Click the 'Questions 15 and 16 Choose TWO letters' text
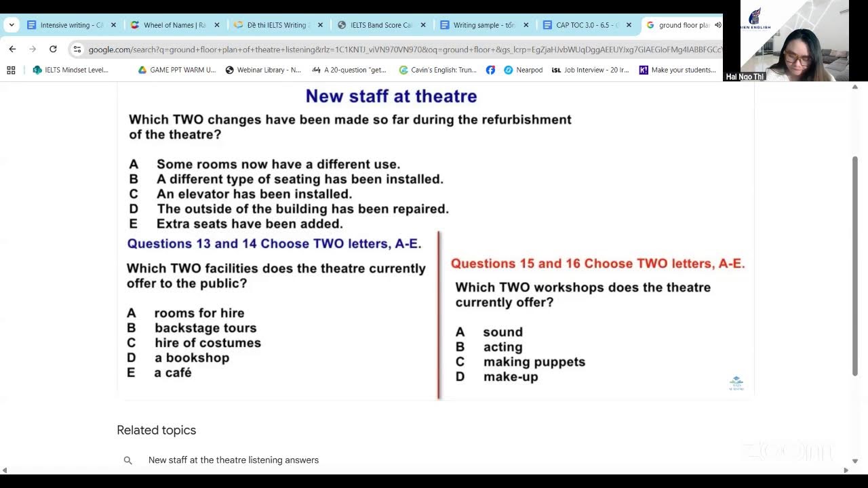868x488 pixels. point(598,263)
